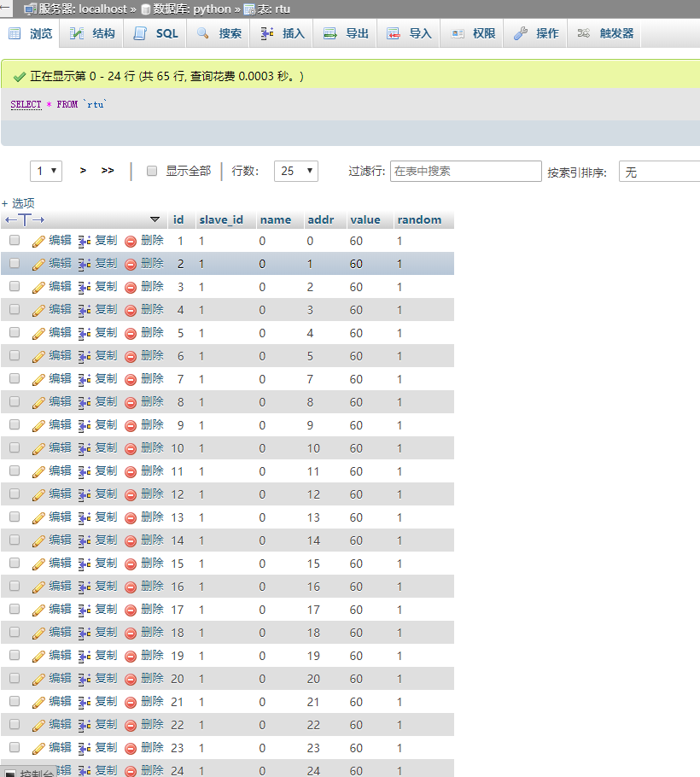Click the red delete icon for row id 5

click(131, 334)
